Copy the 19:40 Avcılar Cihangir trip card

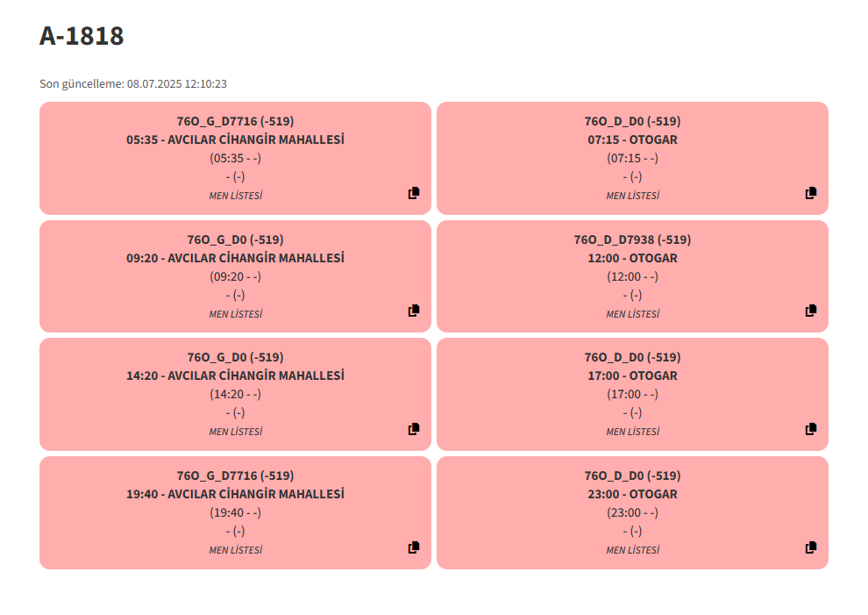click(x=414, y=547)
